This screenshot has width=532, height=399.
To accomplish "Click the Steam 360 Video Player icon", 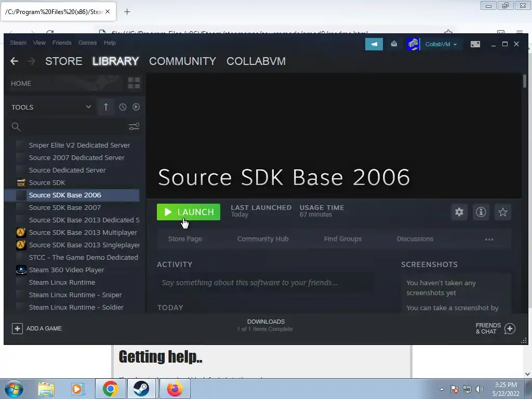I will click(x=21, y=270).
